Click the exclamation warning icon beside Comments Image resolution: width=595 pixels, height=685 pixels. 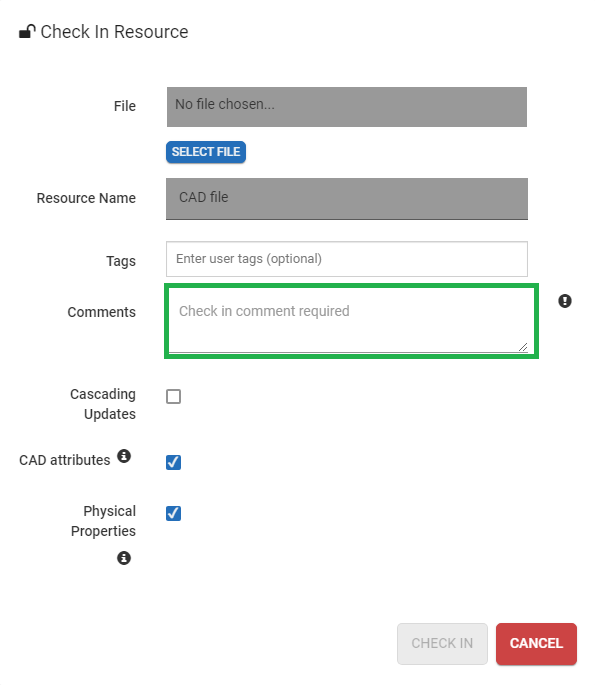(x=565, y=301)
